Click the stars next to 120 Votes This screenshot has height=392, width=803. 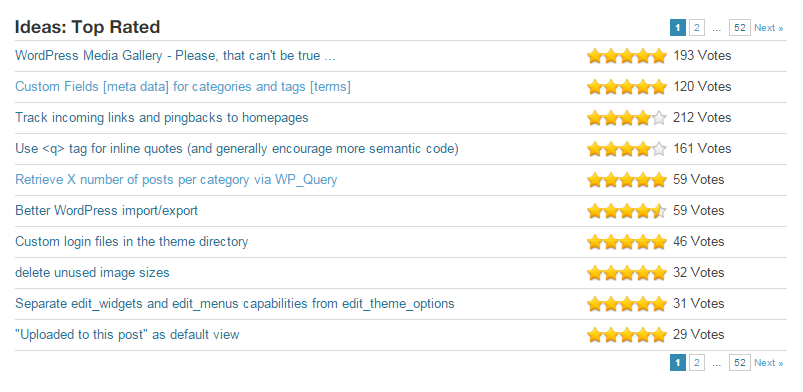click(627, 87)
